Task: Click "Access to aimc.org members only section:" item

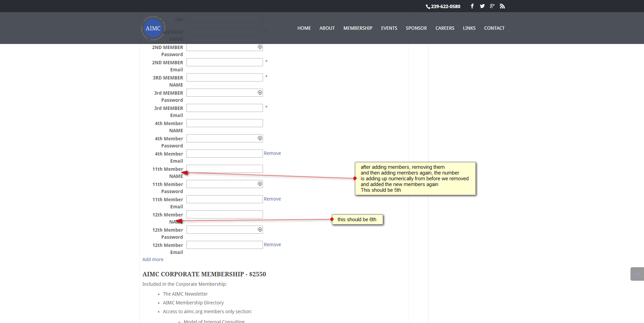Action: click(207, 312)
